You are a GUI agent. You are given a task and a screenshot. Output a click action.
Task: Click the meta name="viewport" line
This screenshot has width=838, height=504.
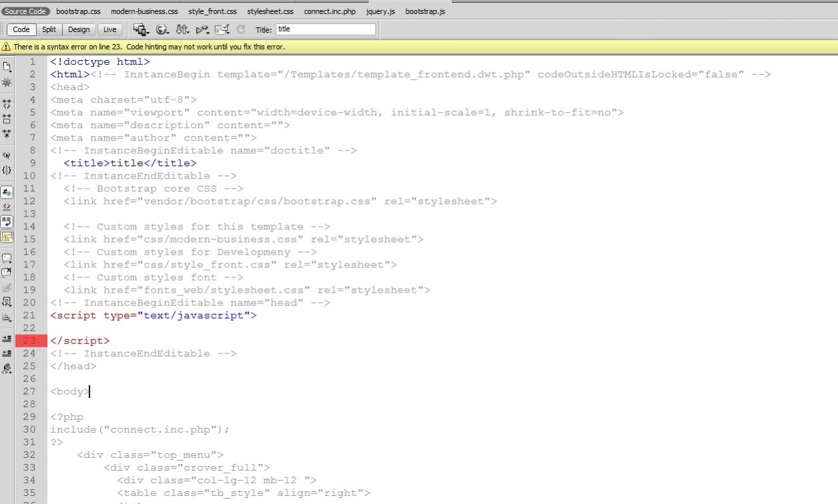click(x=337, y=113)
